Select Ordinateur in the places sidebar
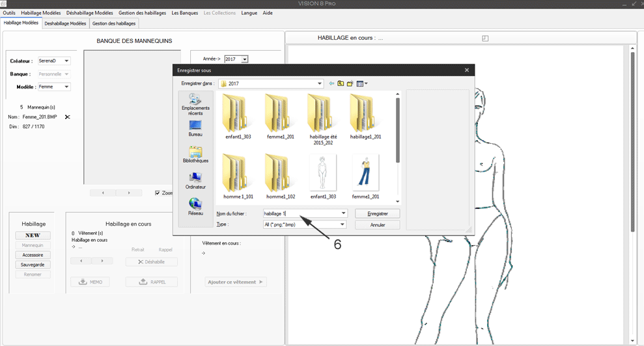 pos(195,180)
